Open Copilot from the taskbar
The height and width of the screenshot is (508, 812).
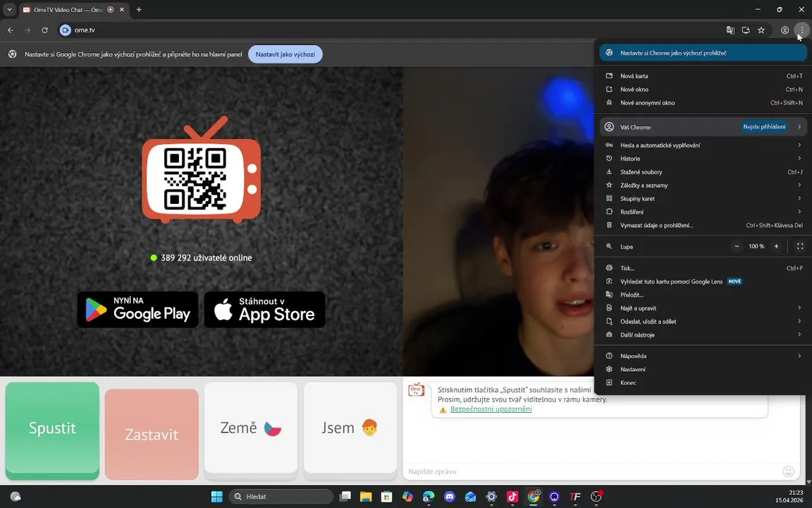coord(407,497)
